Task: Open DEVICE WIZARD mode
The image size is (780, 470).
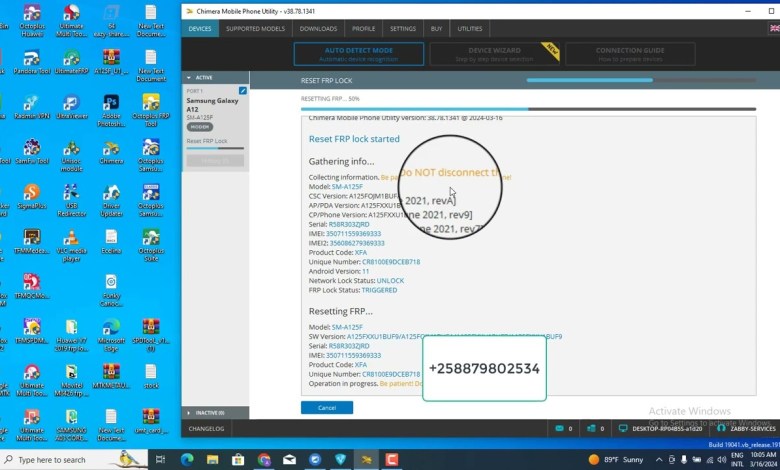Action: click(494, 54)
